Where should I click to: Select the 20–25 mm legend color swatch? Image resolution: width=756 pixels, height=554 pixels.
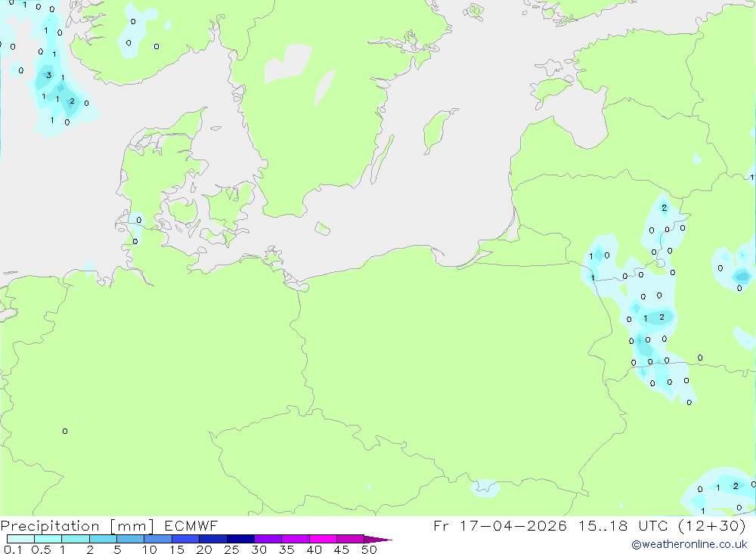(x=213, y=539)
